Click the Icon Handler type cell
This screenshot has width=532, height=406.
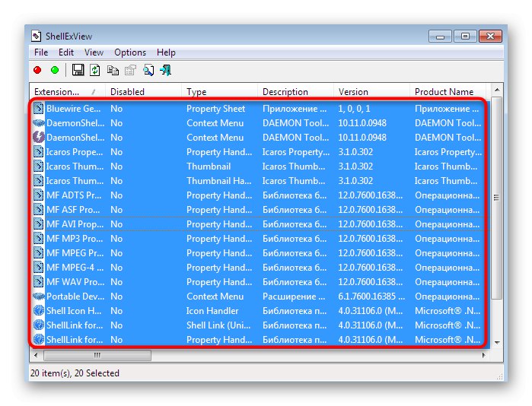coord(212,311)
